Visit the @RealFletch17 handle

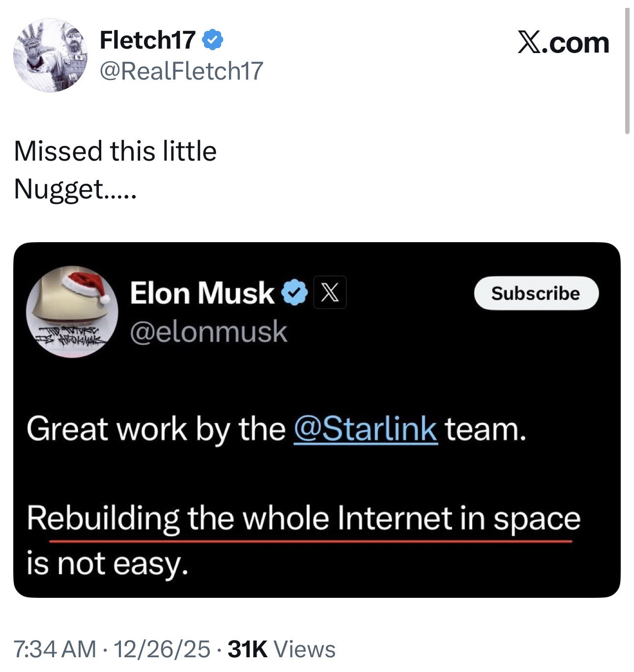(x=181, y=71)
